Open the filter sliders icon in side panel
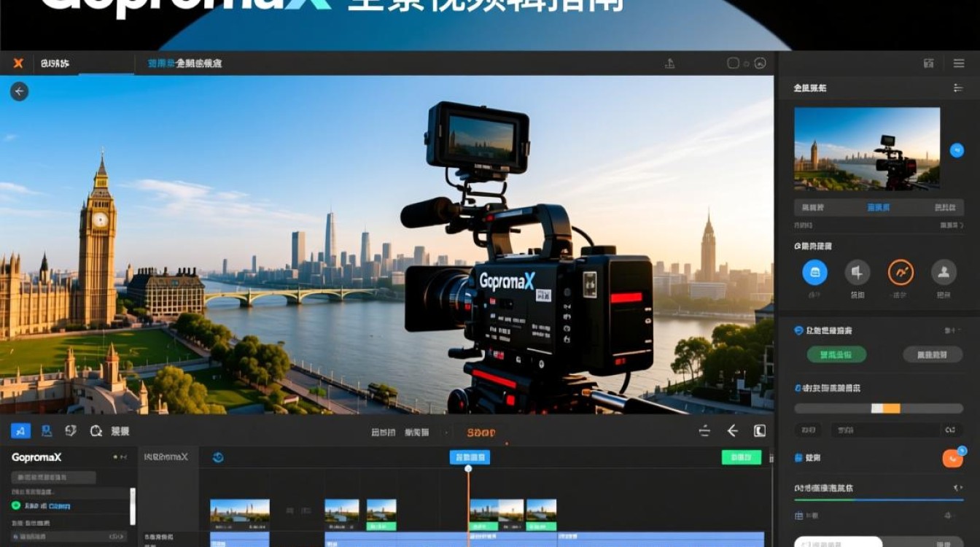The width and height of the screenshot is (980, 547). click(x=958, y=88)
